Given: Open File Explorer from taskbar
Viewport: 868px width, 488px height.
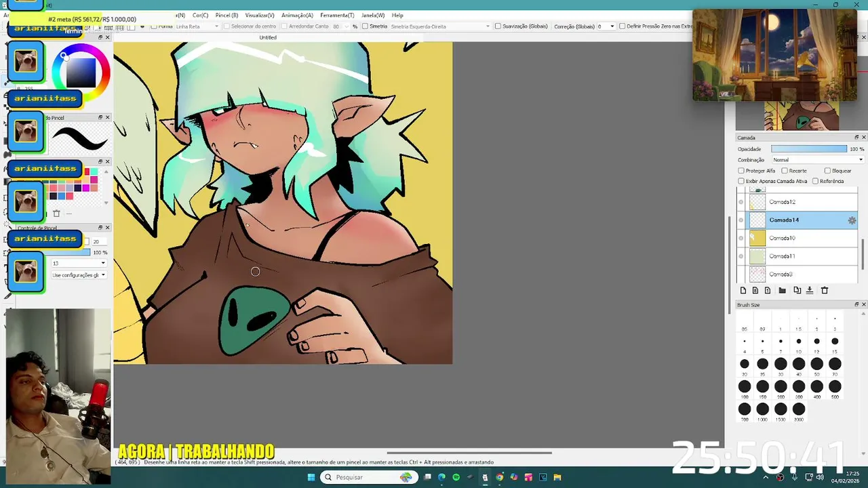Looking at the screenshot, I should pyautogui.click(x=557, y=477).
